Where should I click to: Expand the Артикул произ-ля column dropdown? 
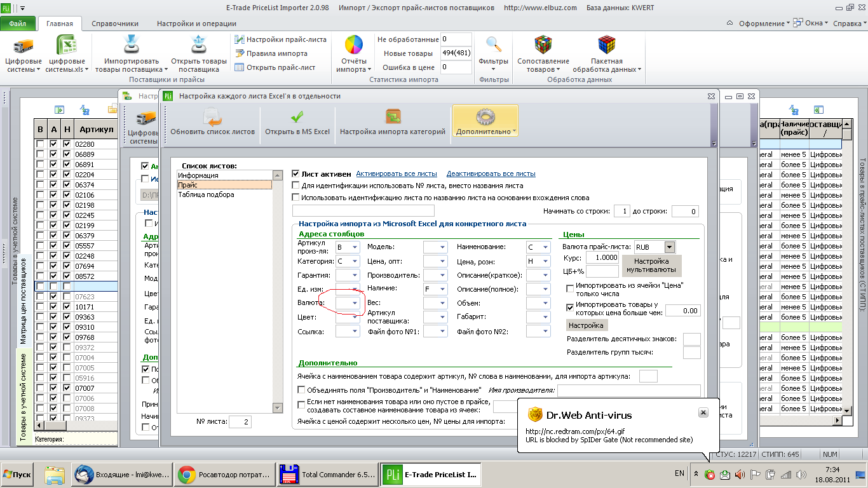[x=355, y=247]
